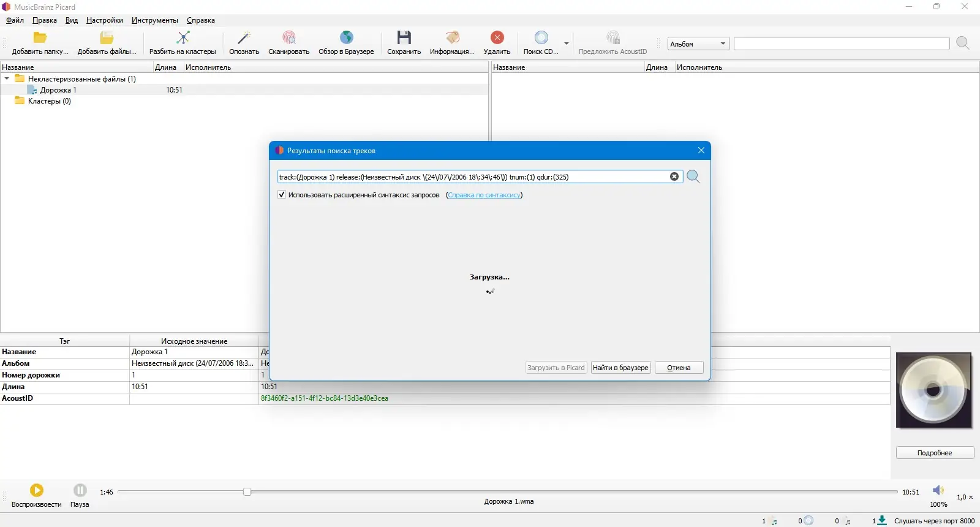This screenshot has width=980, height=527.
Task: Click the Длина column header in the left pane
Action: coord(168,67)
